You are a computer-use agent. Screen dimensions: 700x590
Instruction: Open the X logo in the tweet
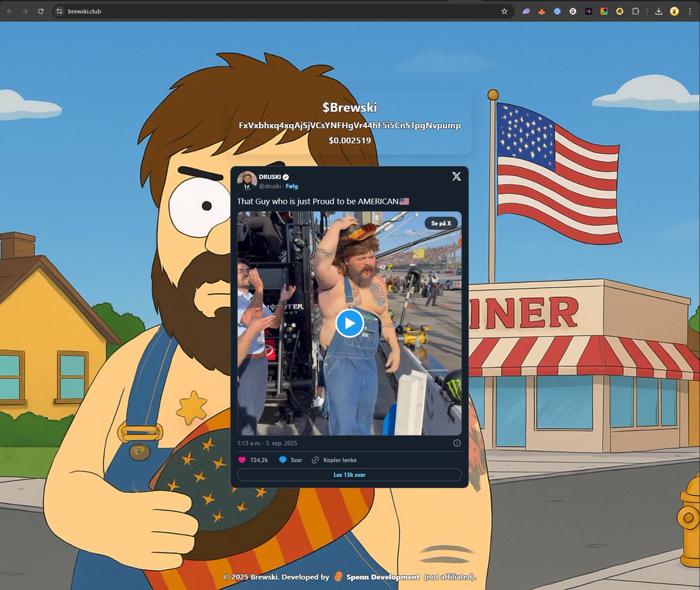pos(456,176)
